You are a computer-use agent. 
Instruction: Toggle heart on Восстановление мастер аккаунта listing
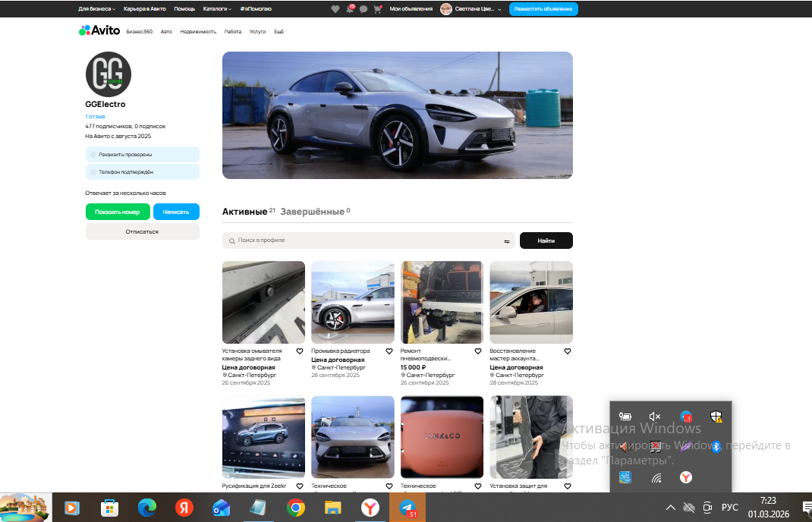coord(567,351)
